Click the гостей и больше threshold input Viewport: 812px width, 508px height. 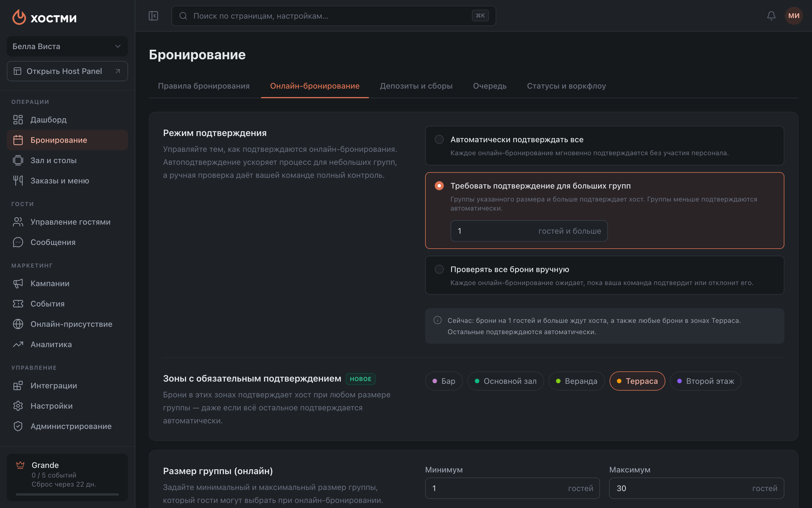pos(529,231)
